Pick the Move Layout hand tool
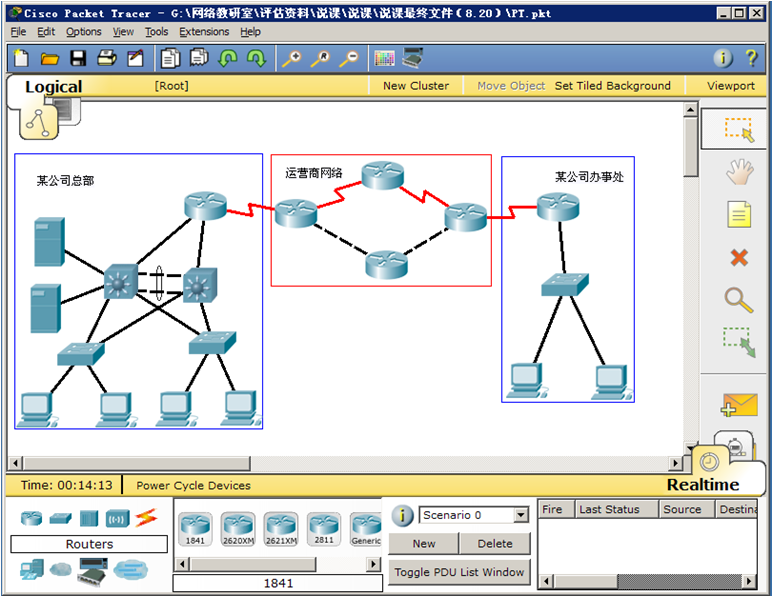The width and height of the screenshot is (773, 597). (x=739, y=172)
